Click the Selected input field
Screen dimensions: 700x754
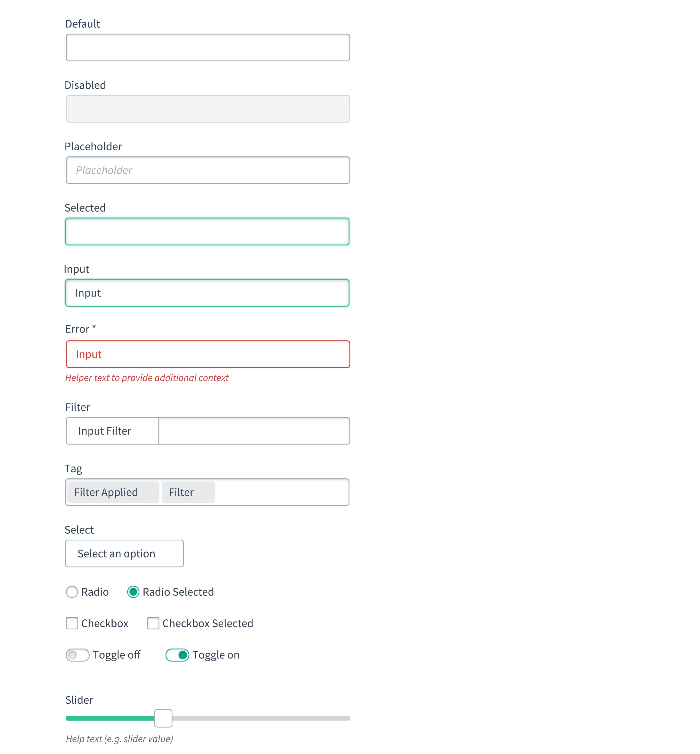208,231
